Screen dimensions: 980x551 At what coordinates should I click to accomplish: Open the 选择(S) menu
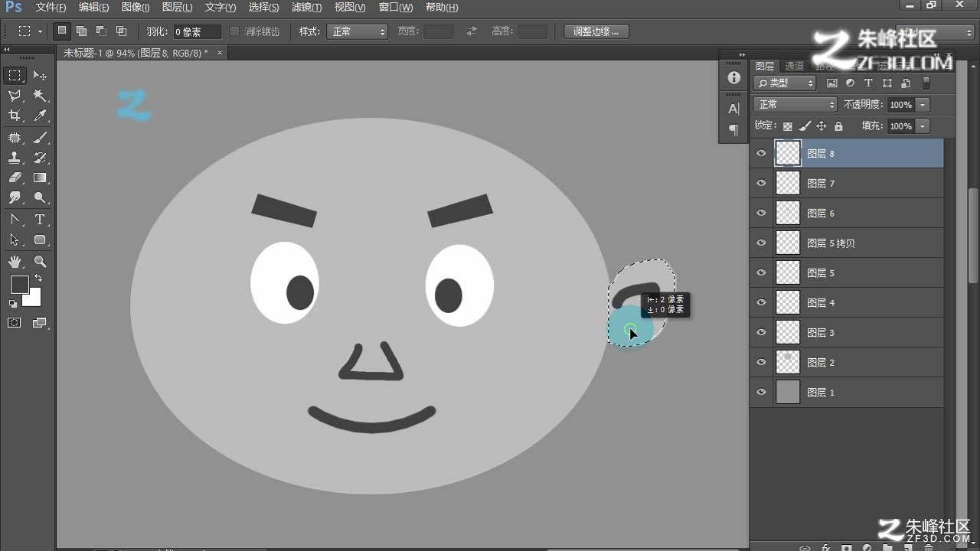click(263, 7)
